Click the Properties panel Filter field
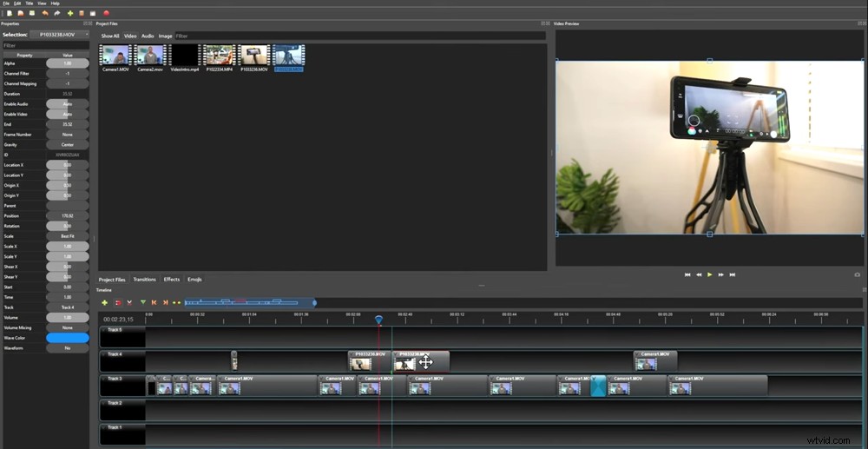This screenshot has height=449, width=868. [45, 45]
